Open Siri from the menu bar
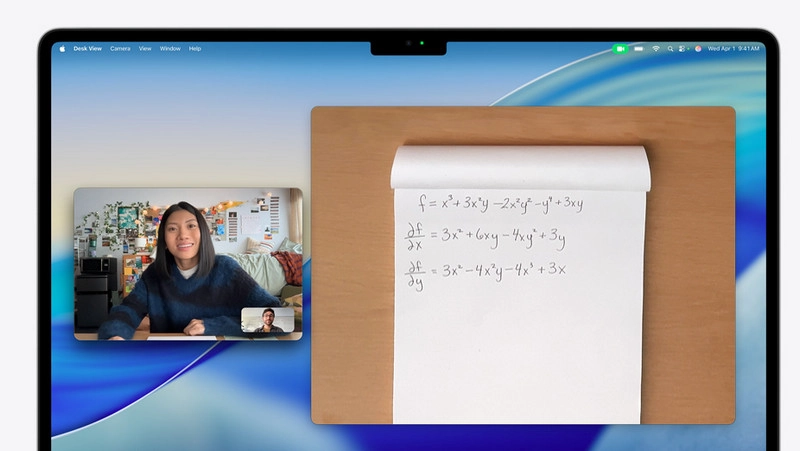The height and width of the screenshot is (451, 800). [x=697, y=48]
